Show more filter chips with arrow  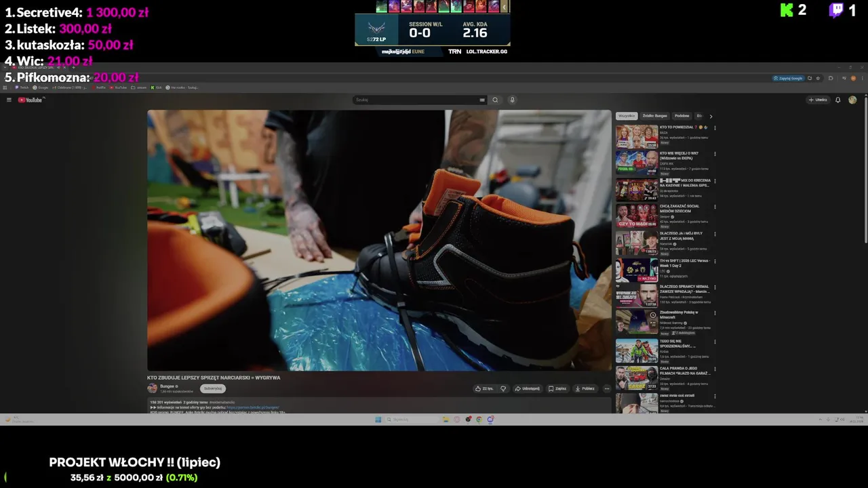711,116
